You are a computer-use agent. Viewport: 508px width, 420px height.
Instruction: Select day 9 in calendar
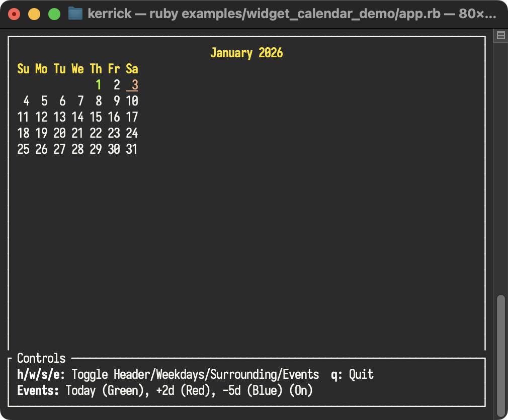pyautogui.click(x=117, y=101)
